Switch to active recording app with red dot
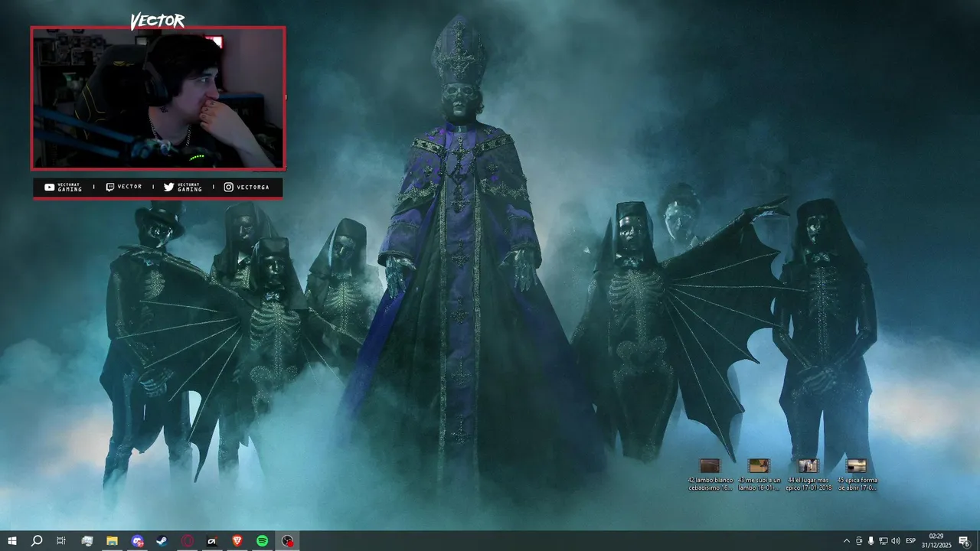This screenshot has width=980, height=551. pyautogui.click(x=287, y=541)
